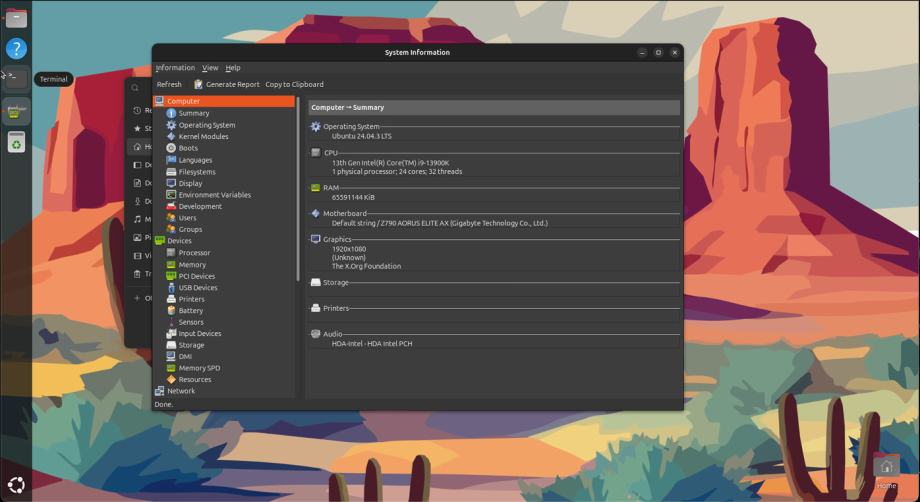The height and width of the screenshot is (502, 920).
Task: Click the Motherboard section header in summary
Action: [x=344, y=213]
